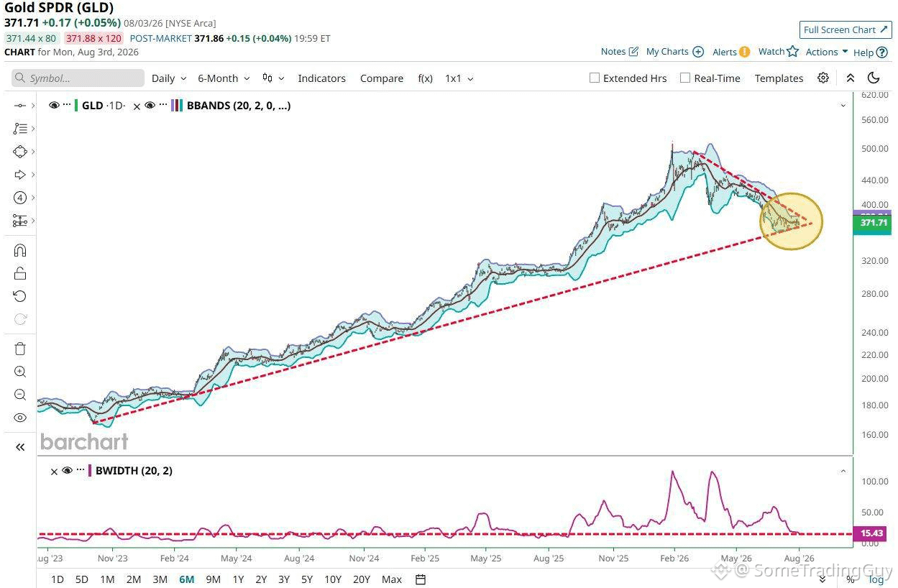Viewport: 898px width, 588px height.
Task: Select the measurement and projection tool
Action: pyautogui.click(x=19, y=221)
